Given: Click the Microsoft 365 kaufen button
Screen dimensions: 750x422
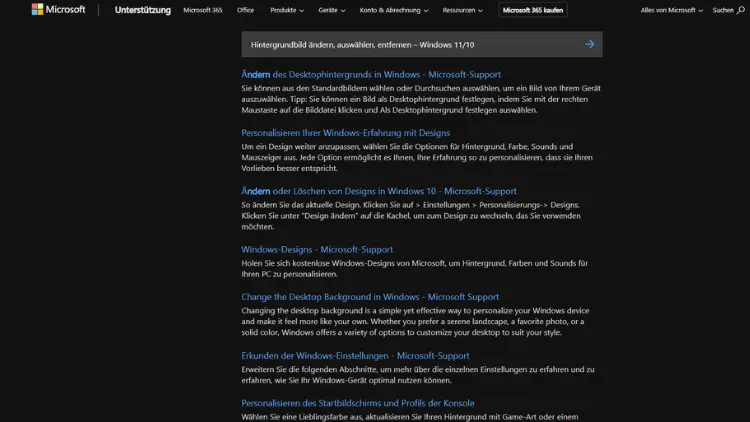Looking at the screenshot, I should point(533,10).
